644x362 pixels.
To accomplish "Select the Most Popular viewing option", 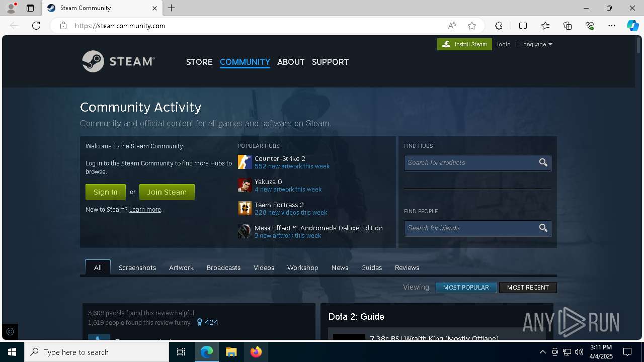I will pyautogui.click(x=466, y=288).
